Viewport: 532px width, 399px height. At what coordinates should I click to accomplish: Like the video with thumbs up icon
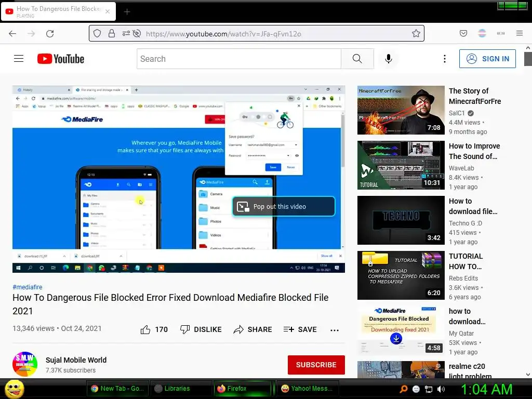tap(145, 329)
